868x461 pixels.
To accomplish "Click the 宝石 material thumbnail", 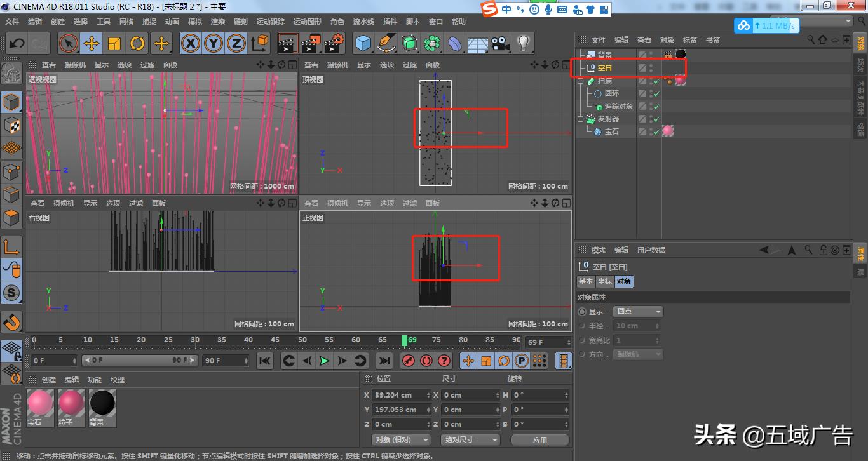I will 40,403.
